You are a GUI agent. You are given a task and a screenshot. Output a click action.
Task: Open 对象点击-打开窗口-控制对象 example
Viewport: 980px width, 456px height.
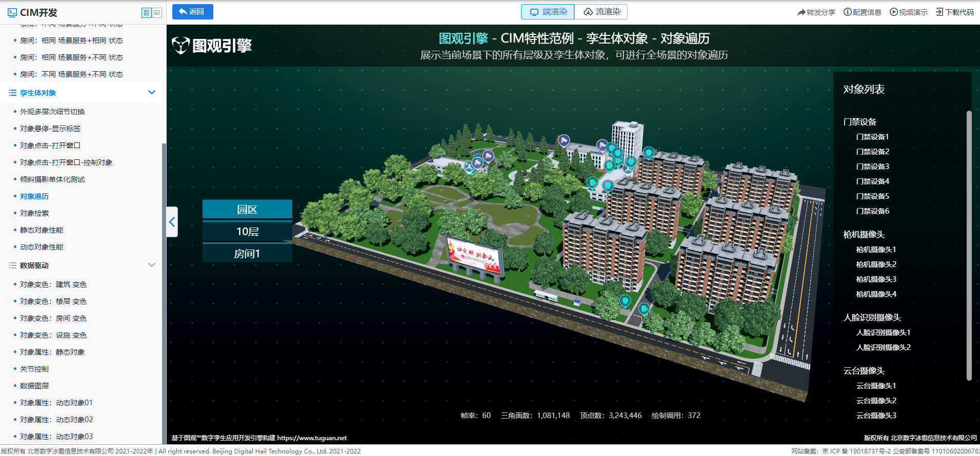point(66,162)
